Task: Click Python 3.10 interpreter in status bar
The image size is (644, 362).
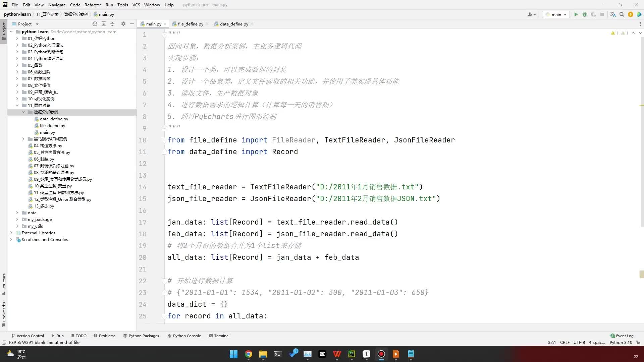Action: tap(621, 343)
